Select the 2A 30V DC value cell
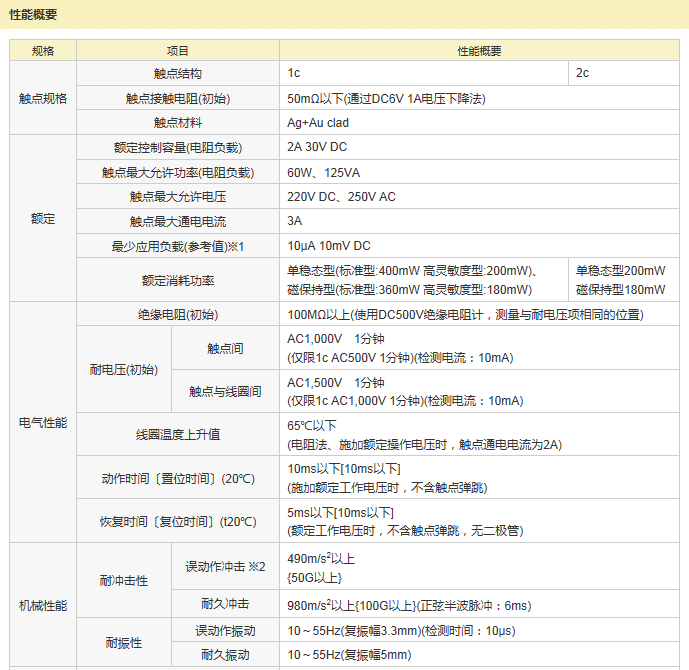The height and width of the screenshot is (670, 689). click(x=317, y=147)
